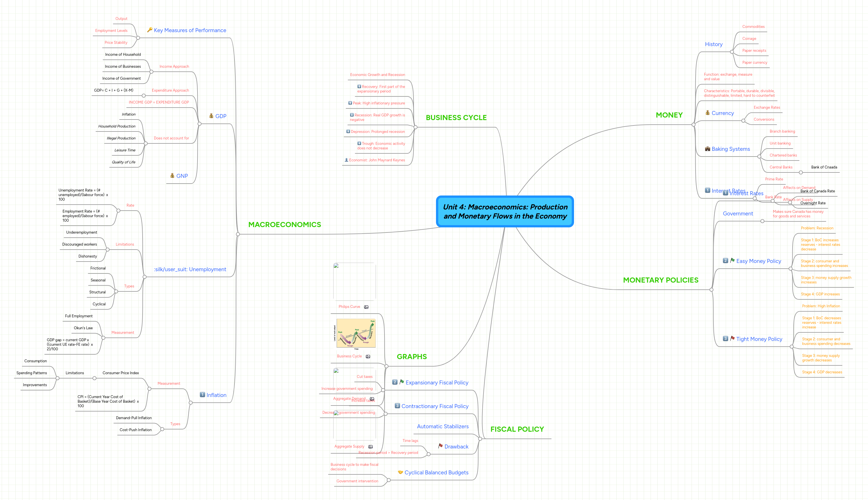Click the handshake icon on Cyclical Balanced Budgets
Image resolution: width=868 pixels, height=500 pixels.
pos(400,472)
